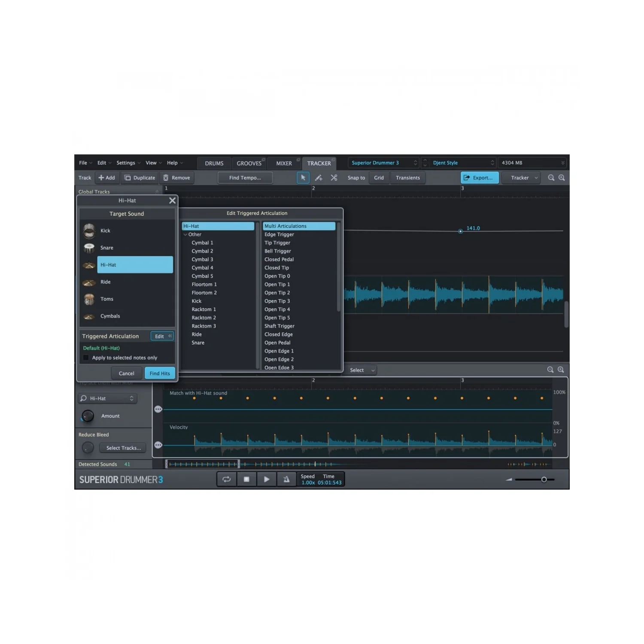Open the Select Tracks button
This screenshot has height=644, width=644.
124,448
